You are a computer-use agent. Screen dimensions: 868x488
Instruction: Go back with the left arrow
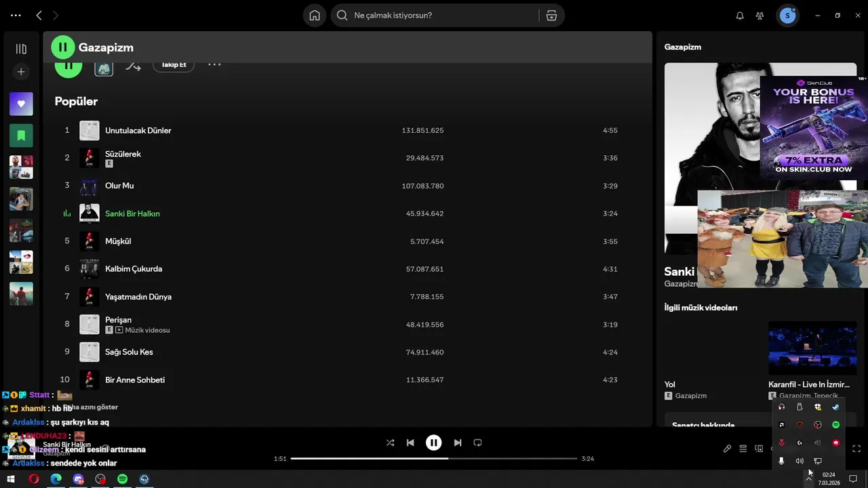click(x=39, y=15)
